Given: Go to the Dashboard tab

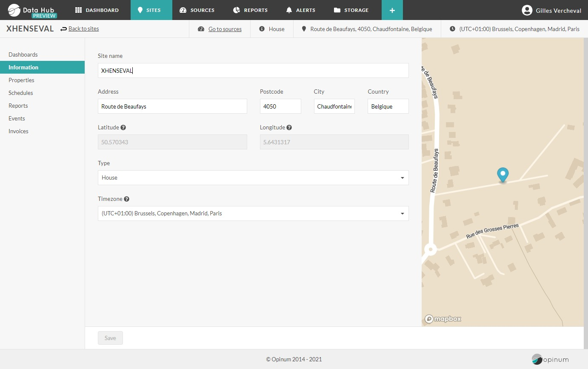Looking at the screenshot, I should pyautogui.click(x=97, y=10).
